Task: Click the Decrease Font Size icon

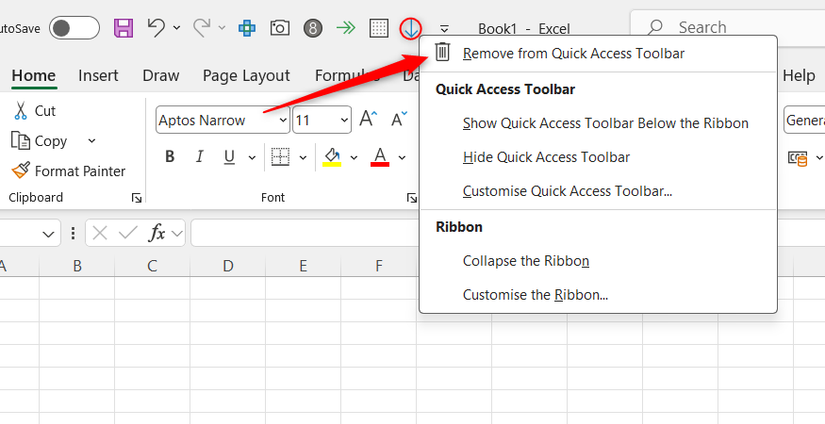Action: (x=399, y=119)
